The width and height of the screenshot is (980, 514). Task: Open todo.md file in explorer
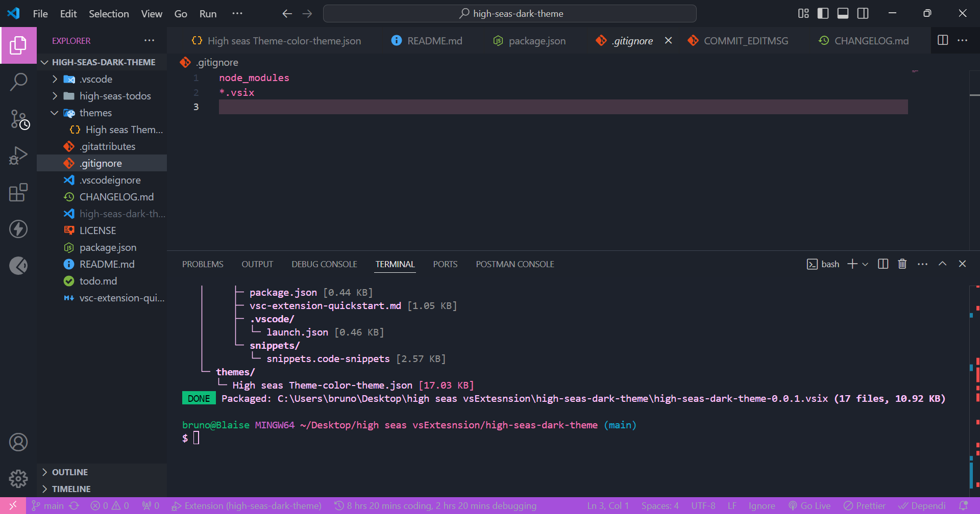102,281
